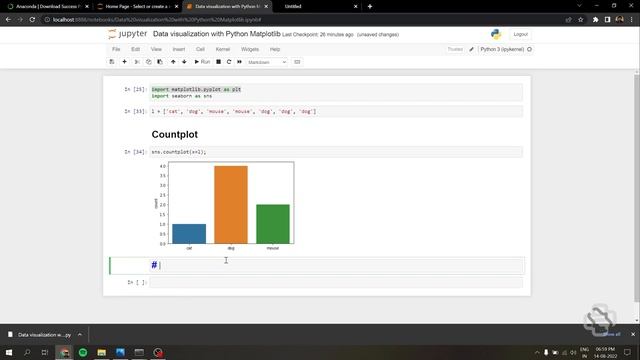640x360 pixels.
Task: Click the Trusted notebook indicator
Action: click(x=455, y=49)
